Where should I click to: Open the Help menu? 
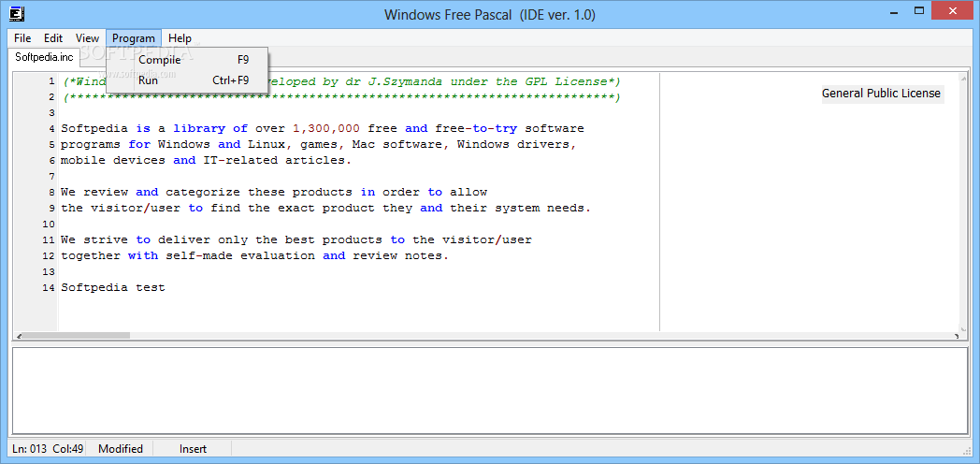(180, 38)
